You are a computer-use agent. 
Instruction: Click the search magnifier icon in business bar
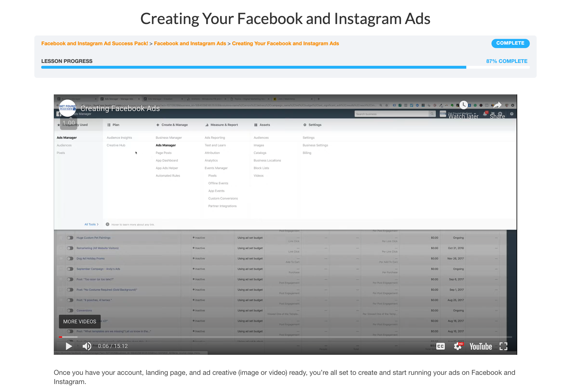(x=432, y=114)
